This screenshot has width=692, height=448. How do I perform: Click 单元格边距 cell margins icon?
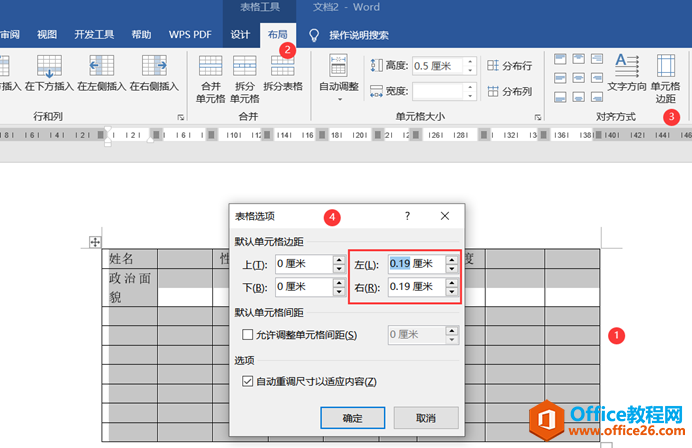[666, 66]
